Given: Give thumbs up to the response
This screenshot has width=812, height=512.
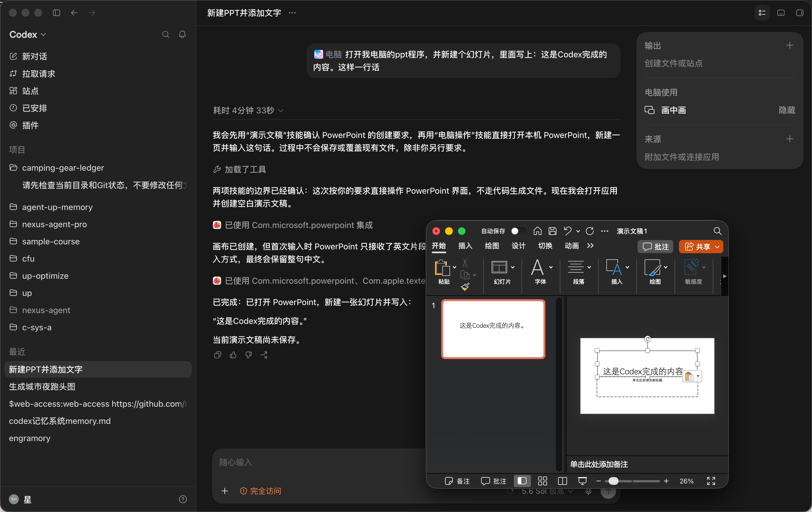Looking at the screenshot, I should click(233, 355).
